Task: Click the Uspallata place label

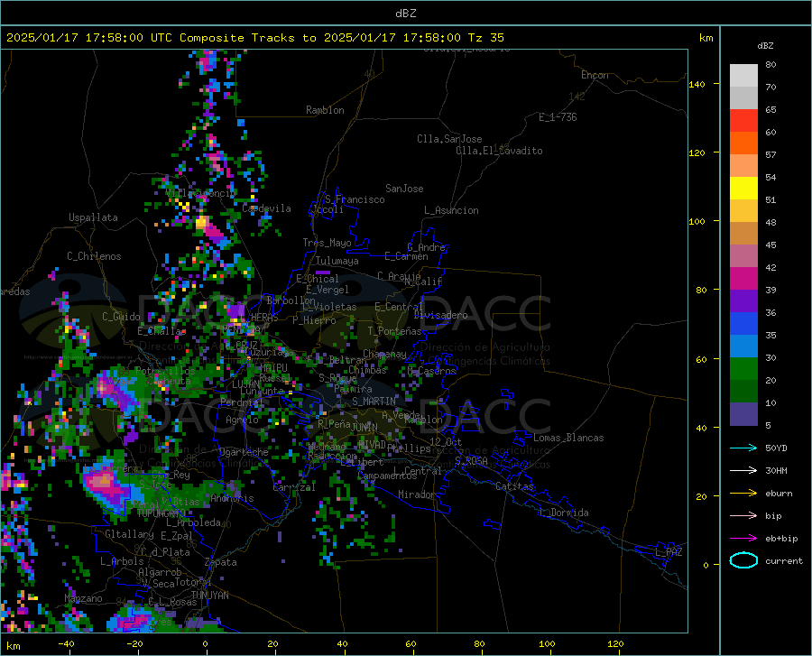Action: pos(93,217)
